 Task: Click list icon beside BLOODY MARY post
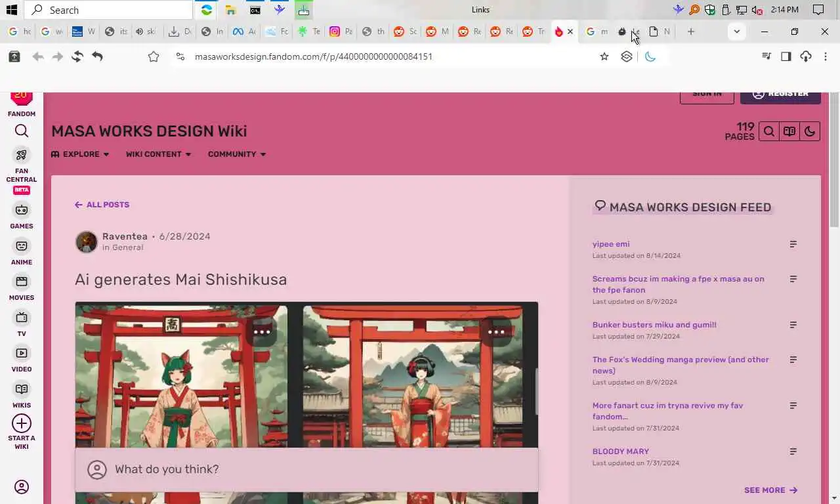(793, 451)
